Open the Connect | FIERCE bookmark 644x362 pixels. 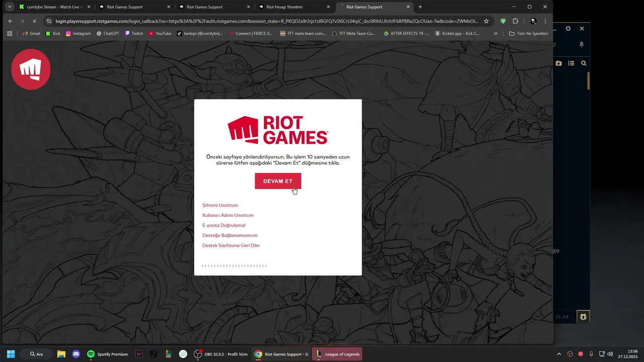point(251,34)
